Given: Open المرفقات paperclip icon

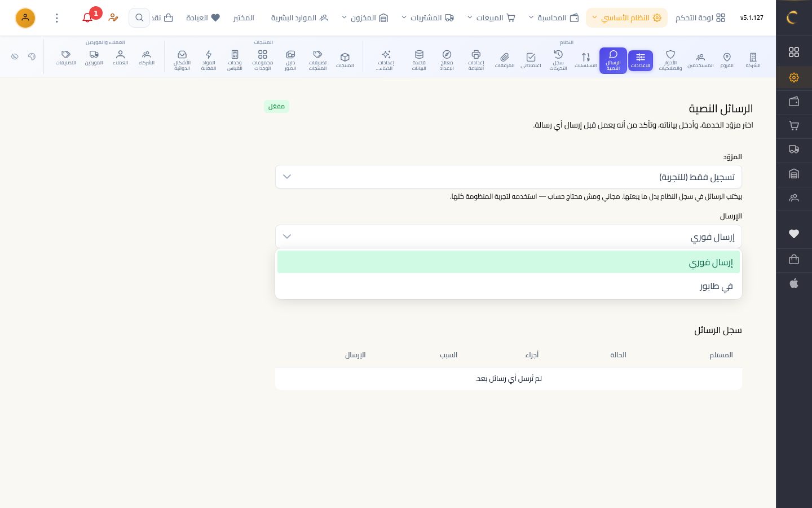Looking at the screenshot, I should pos(505,60).
